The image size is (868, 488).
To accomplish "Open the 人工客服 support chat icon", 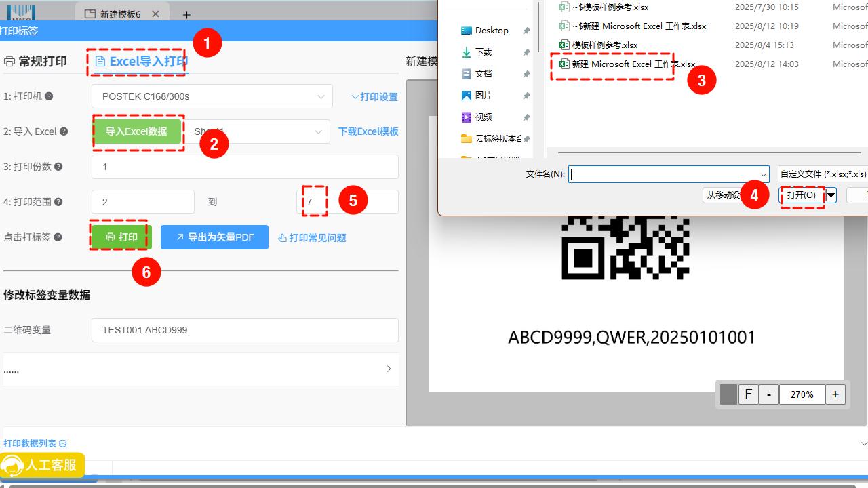I will point(42,466).
